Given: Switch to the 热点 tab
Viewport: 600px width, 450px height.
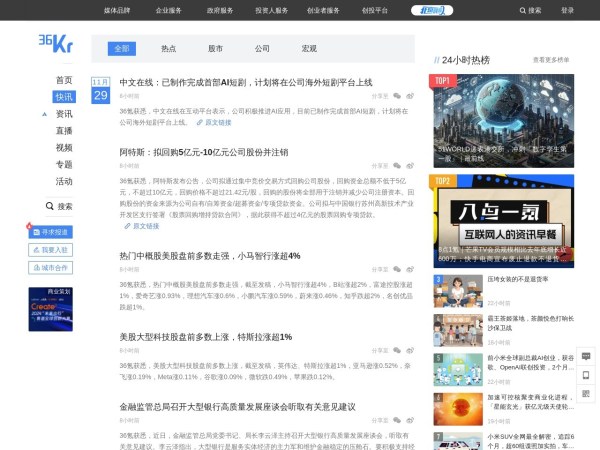Looking at the screenshot, I should pos(168,48).
